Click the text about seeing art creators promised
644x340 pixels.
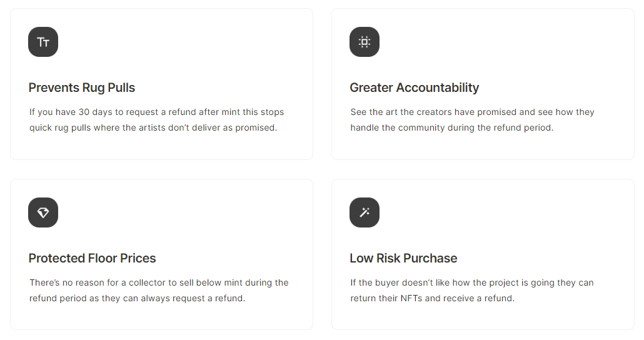(x=472, y=120)
